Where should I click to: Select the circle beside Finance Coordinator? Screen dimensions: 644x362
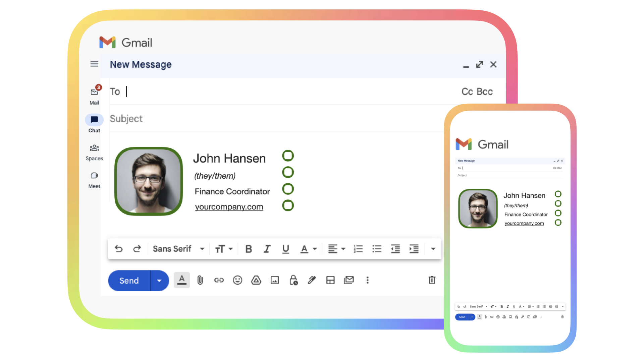288,189
